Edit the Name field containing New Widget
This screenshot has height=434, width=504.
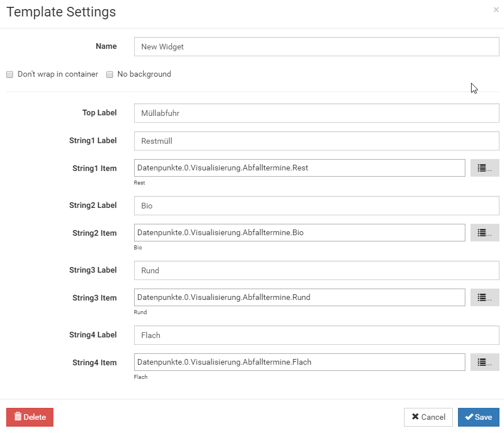click(316, 47)
